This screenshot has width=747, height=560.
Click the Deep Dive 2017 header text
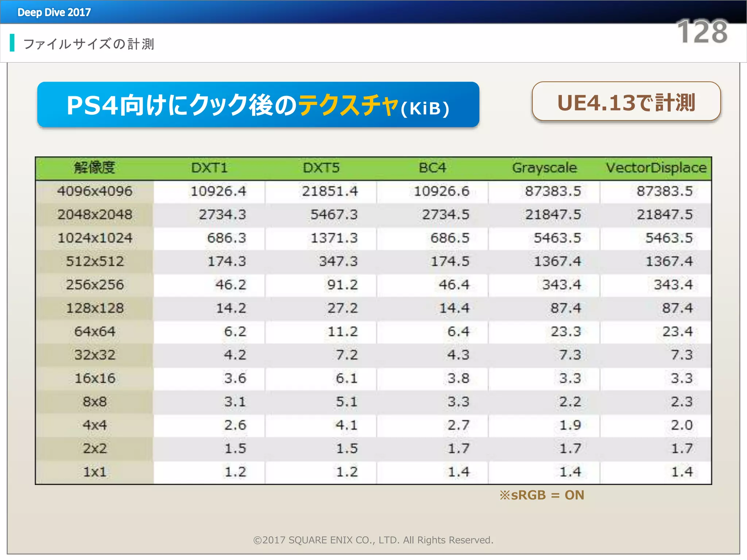click(54, 12)
